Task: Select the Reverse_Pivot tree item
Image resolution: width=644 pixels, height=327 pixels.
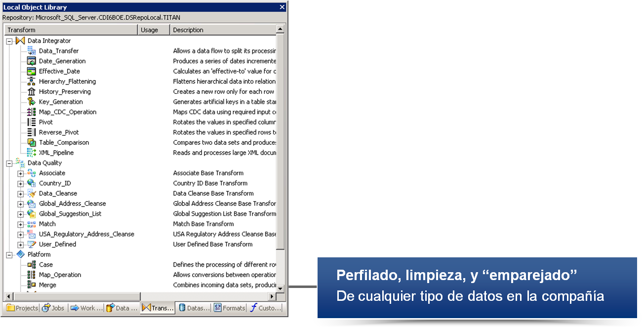Action: [59, 132]
